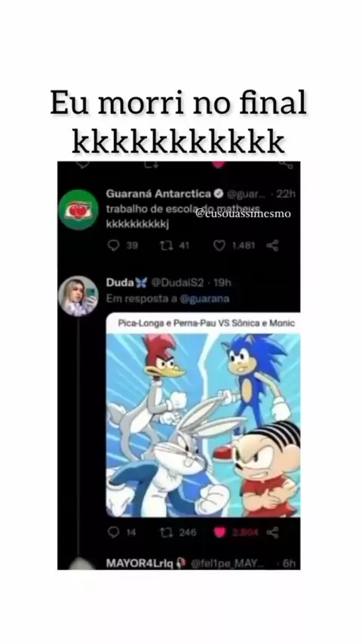Open the @DudaiS2 handle
The height and width of the screenshot is (644, 362).
click(177, 283)
